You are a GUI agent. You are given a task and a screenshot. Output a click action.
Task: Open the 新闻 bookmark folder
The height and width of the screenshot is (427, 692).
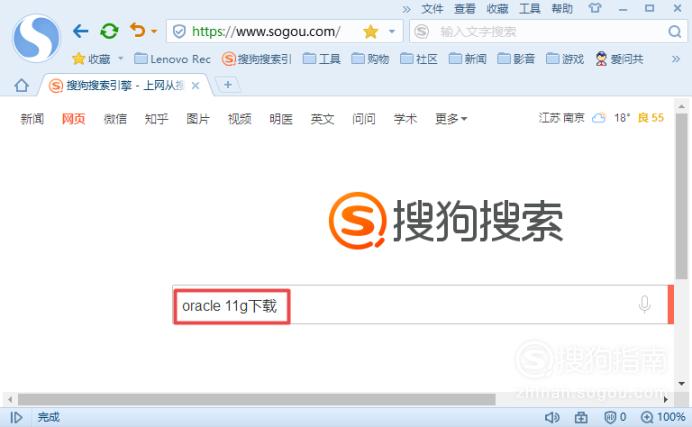pos(467,59)
